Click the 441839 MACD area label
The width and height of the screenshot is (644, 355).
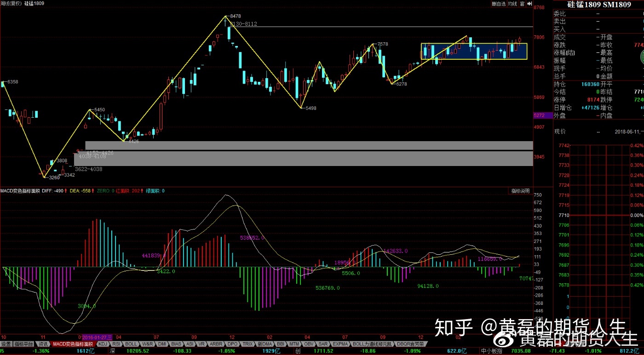click(150, 255)
